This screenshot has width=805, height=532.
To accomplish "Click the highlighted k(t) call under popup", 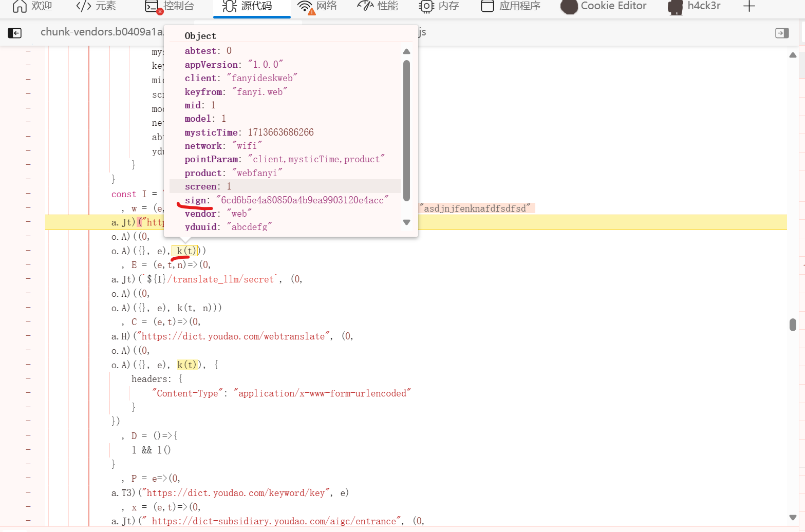I will [185, 251].
